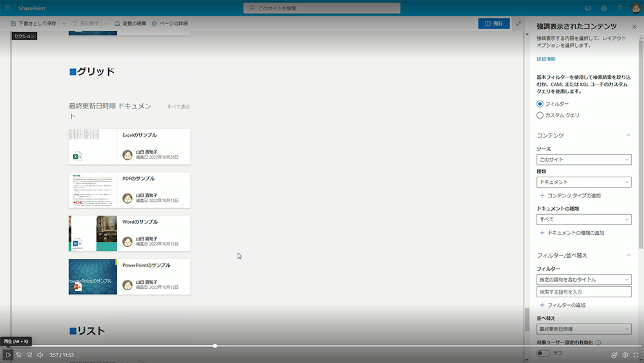Open the megaphone feedback icon in header
The width and height of the screenshot is (644, 363).
[x=588, y=8]
